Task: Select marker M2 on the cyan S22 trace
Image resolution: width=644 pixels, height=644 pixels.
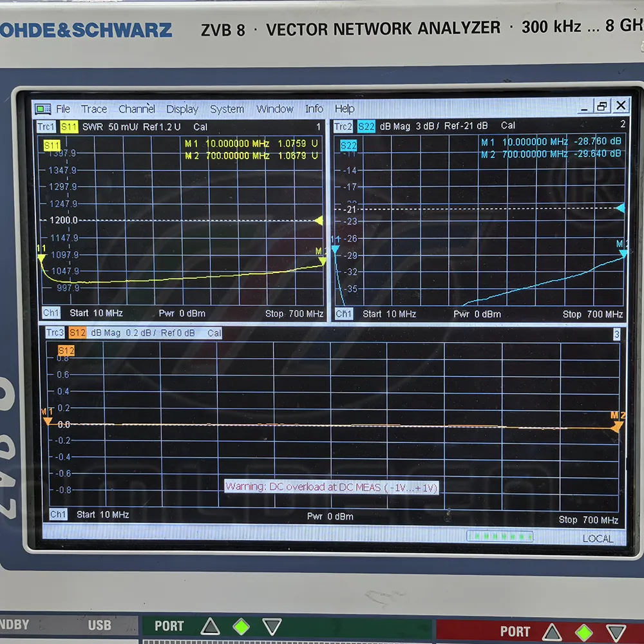Action: [623, 253]
